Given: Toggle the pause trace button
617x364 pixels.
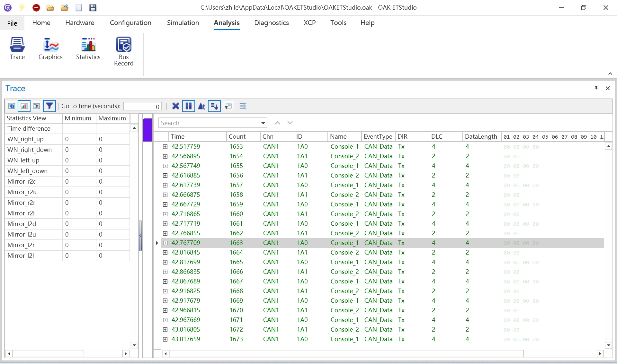Looking at the screenshot, I should [189, 106].
